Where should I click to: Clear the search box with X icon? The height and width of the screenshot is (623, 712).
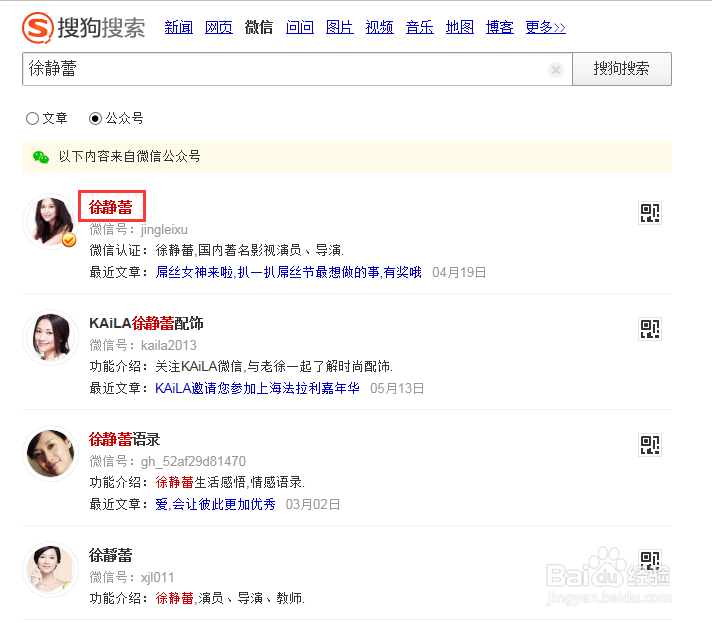coord(555,69)
